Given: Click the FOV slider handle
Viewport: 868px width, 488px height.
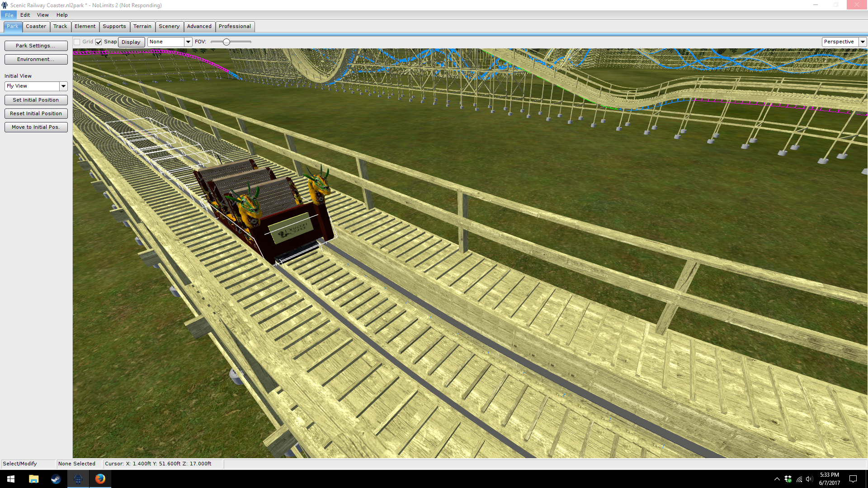Looking at the screenshot, I should (226, 42).
